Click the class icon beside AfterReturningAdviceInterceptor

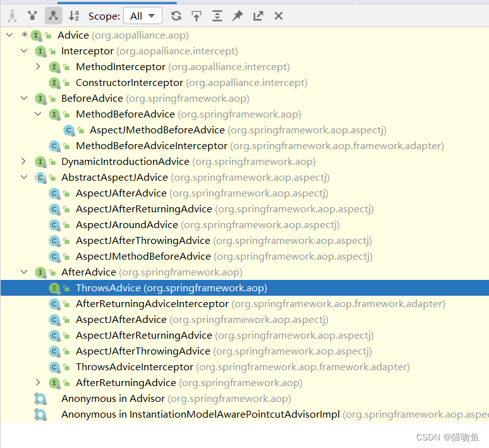[54, 304]
